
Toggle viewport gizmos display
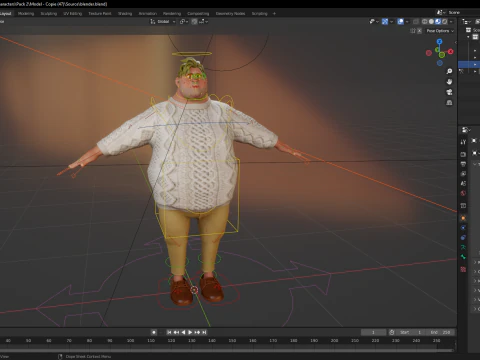(385, 22)
